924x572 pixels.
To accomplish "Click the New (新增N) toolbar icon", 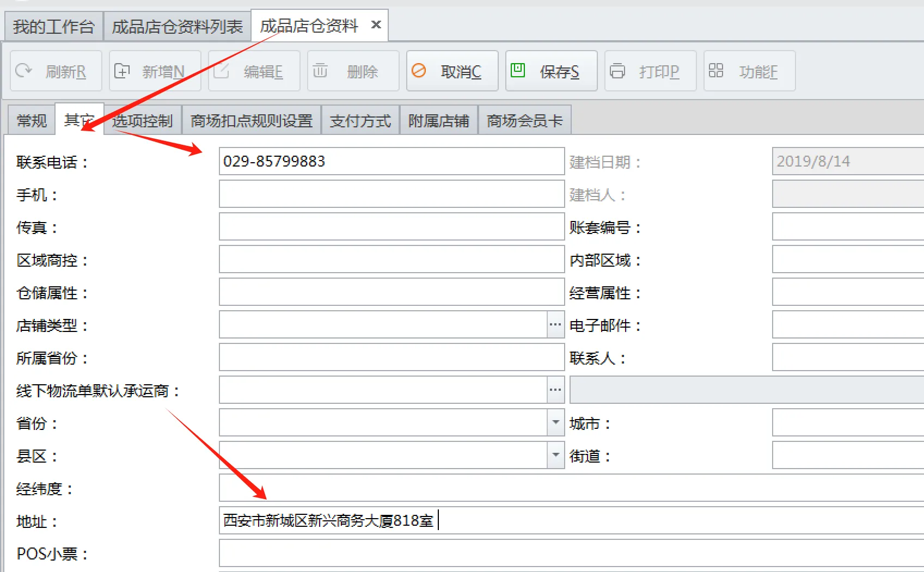I will click(122, 71).
